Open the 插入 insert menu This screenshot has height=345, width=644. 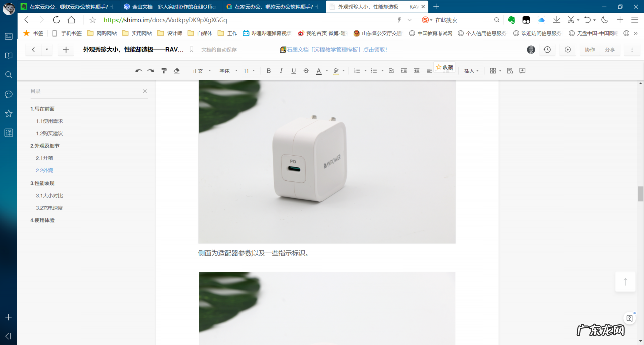pos(469,71)
